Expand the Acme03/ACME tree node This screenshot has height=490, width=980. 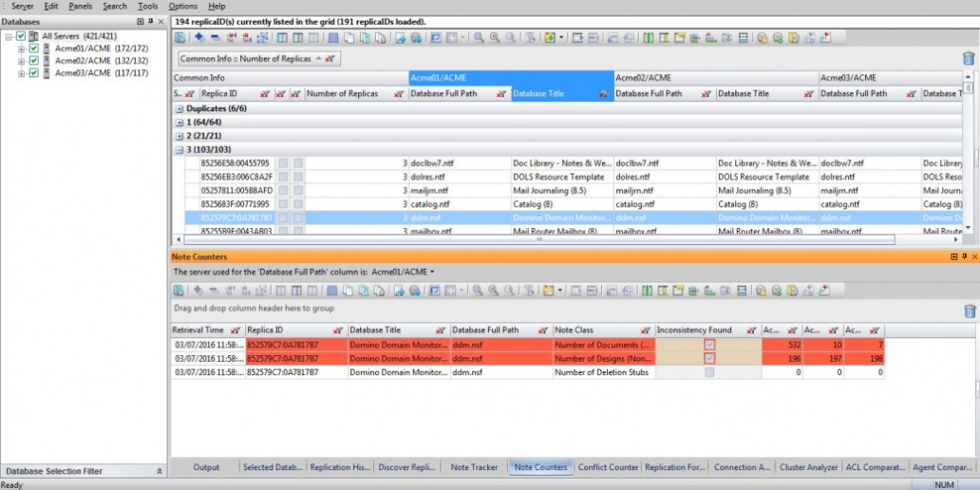(22, 72)
